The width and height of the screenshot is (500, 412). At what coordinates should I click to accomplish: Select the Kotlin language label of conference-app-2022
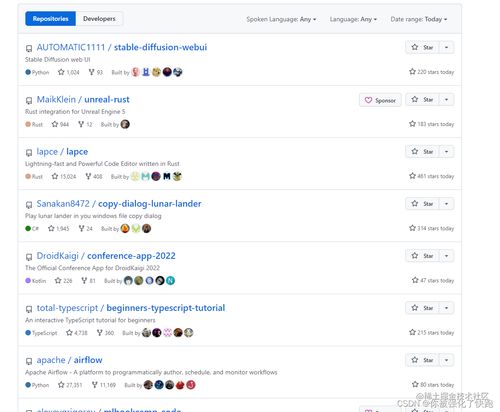[x=39, y=281]
